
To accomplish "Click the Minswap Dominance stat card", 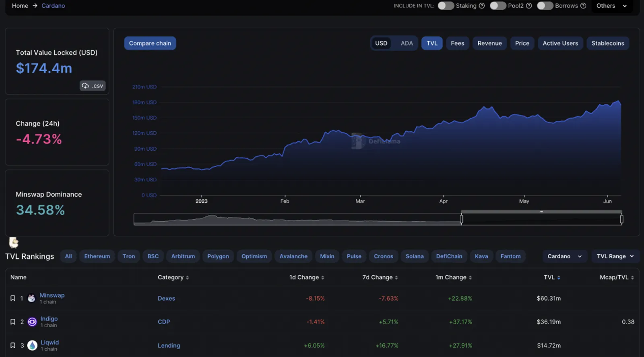I will [57, 203].
